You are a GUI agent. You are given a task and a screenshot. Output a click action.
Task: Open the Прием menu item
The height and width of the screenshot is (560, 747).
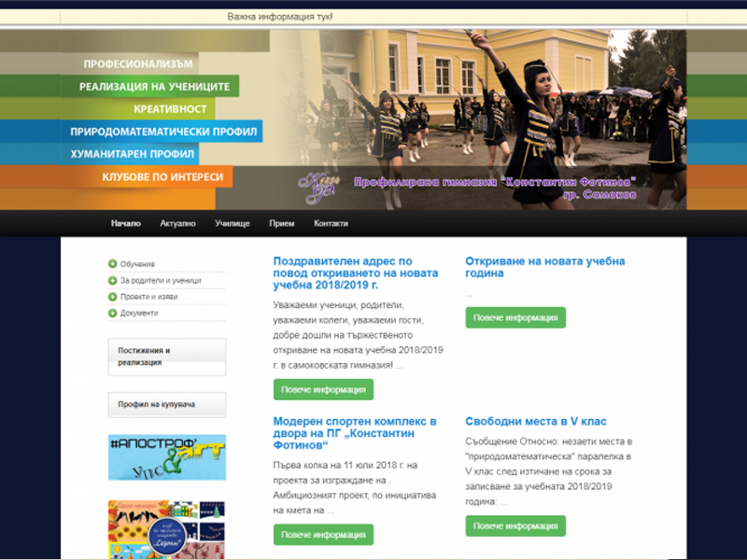coord(282,223)
